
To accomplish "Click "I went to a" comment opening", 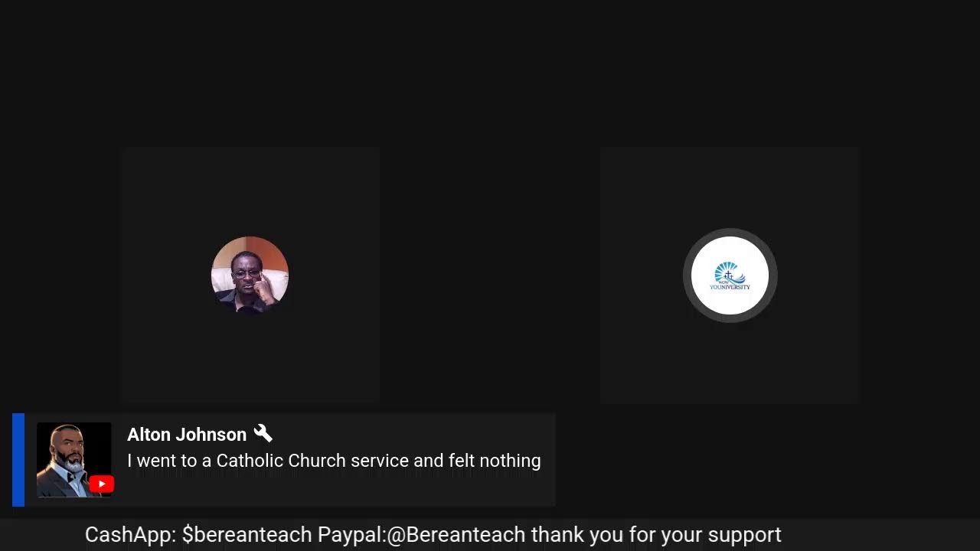I will (169, 461).
